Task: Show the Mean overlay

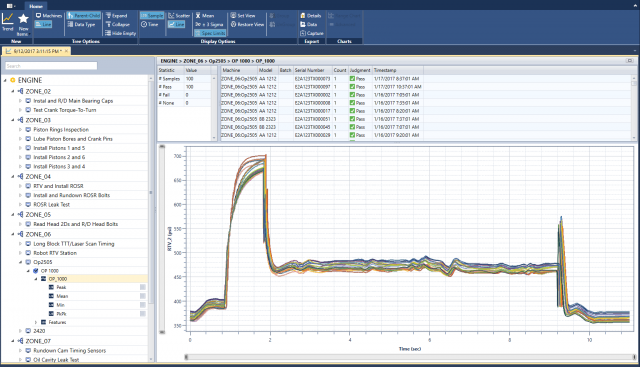Action: (204, 16)
